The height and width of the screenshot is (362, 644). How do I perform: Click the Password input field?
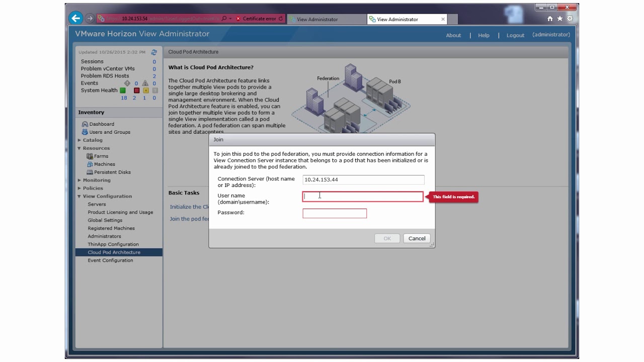point(335,213)
